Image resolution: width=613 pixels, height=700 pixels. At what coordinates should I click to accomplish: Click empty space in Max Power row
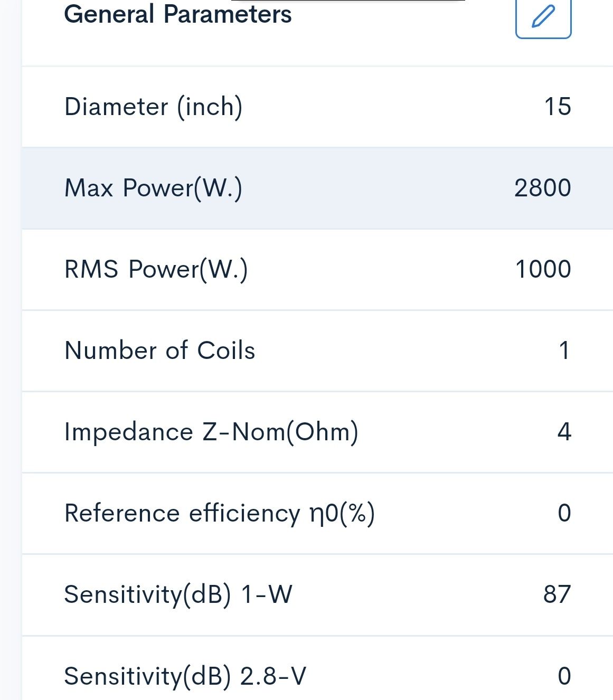[x=378, y=188]
